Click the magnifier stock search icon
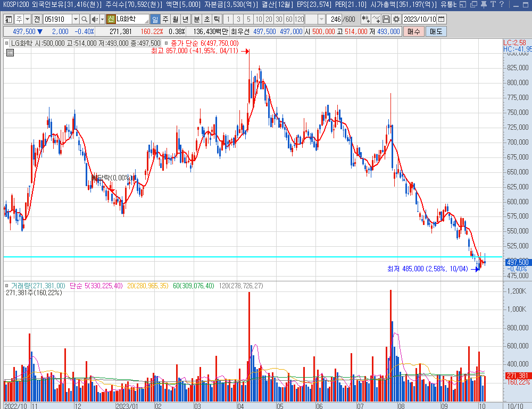This screenshot has height=409, width=532. 85,19
